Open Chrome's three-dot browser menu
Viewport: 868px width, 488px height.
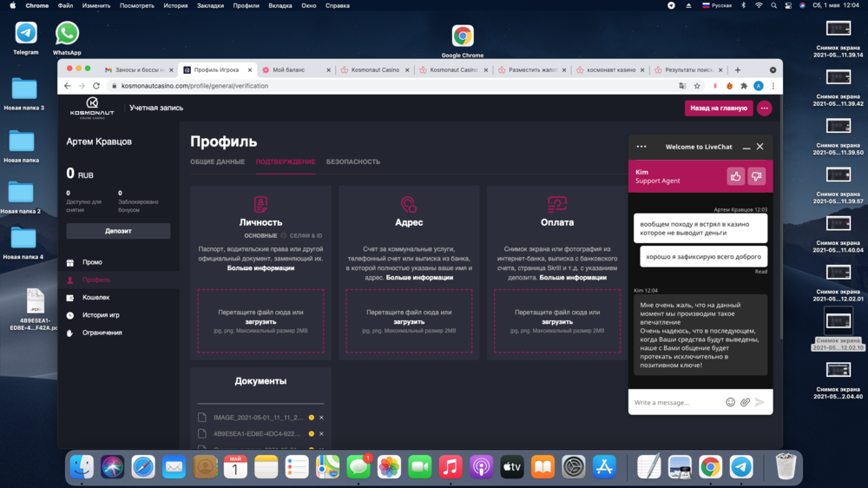(x=773, y=86)
